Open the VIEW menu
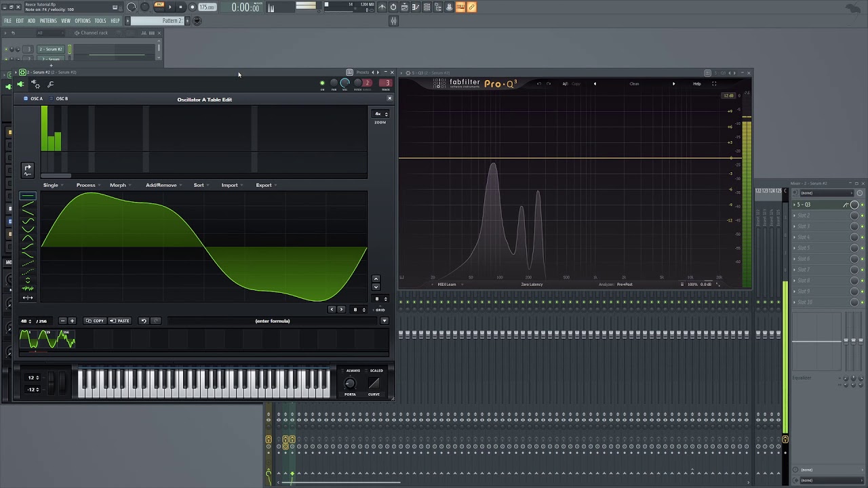Screen dimensions: 868x488 click(x=66, y=21)
